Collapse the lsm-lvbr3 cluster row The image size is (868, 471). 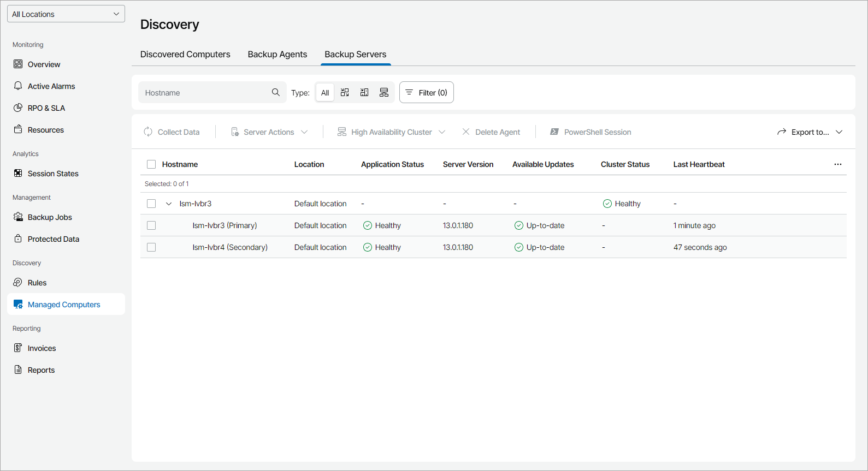pyautogui.click(x=169, y=204)
